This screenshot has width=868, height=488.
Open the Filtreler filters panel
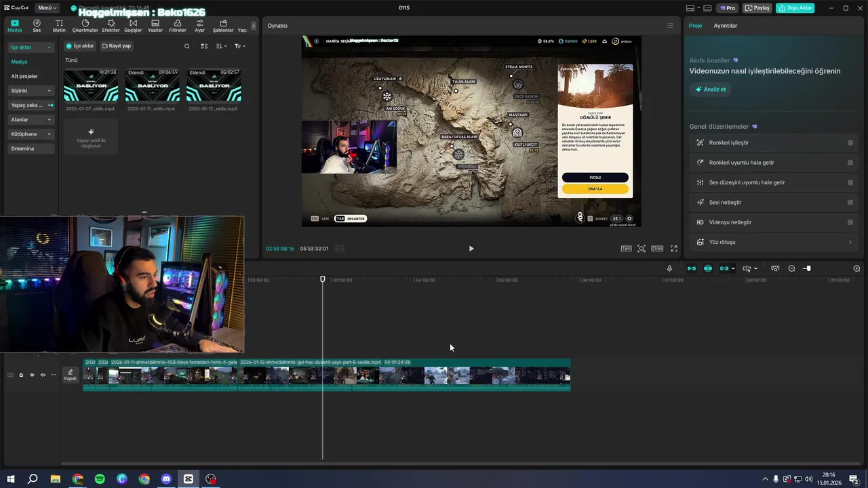coord(177,26)
